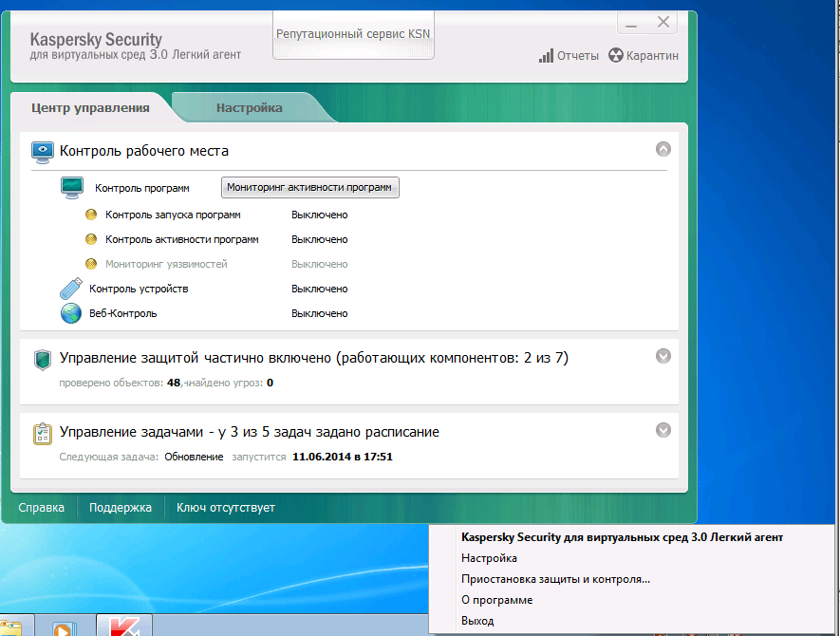Click the USB stick icon for Контроль устройств
The height and width of the screenshot is (636, 840).
(x=71, y=289)
